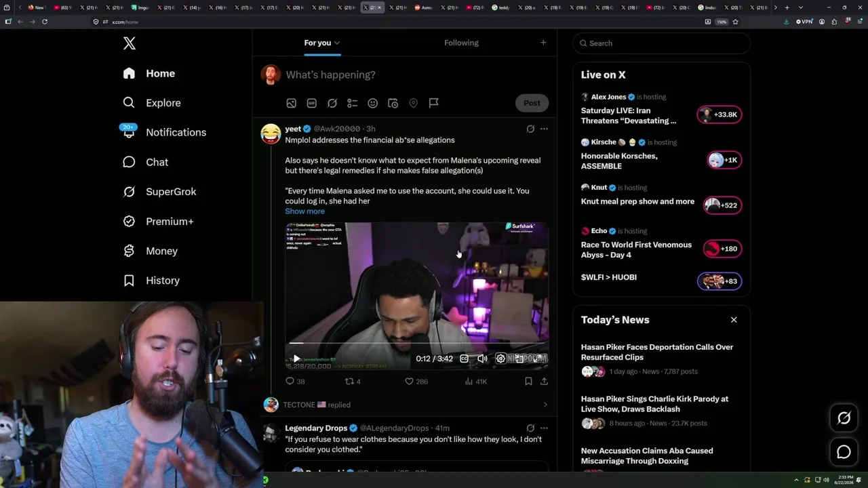
Task: Open the emoji picker in composer
Action: coord(372,103)
